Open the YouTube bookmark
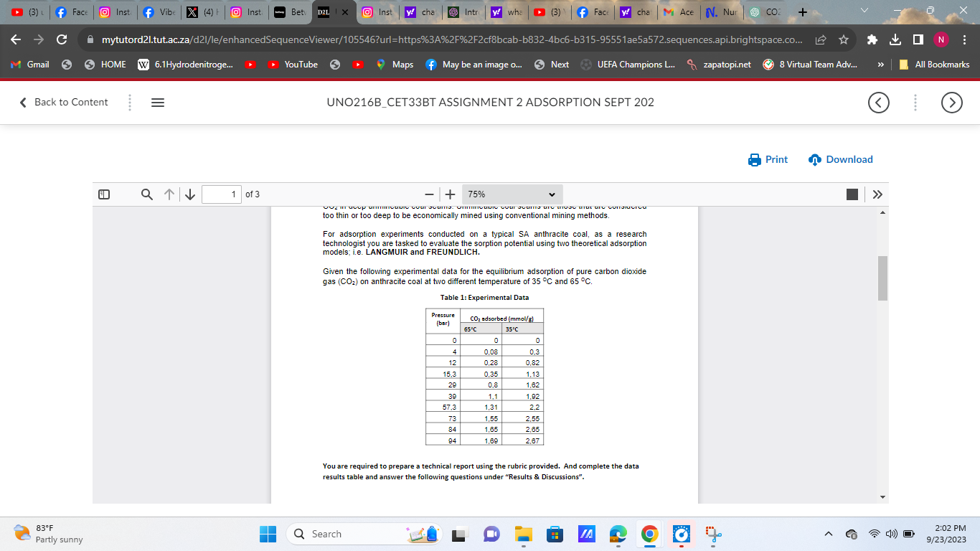Image resolution: width=980 pixels, height=551 pixels. pos(293,65)
